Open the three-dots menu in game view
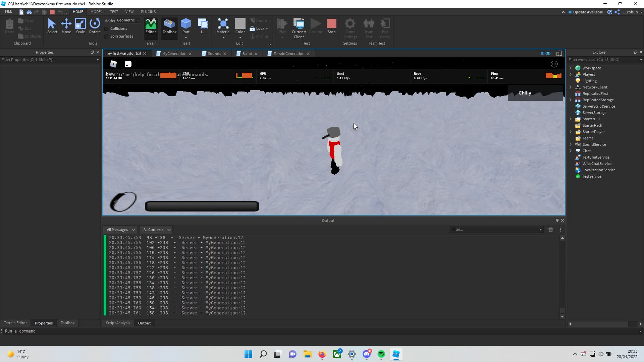 (554, 64)
